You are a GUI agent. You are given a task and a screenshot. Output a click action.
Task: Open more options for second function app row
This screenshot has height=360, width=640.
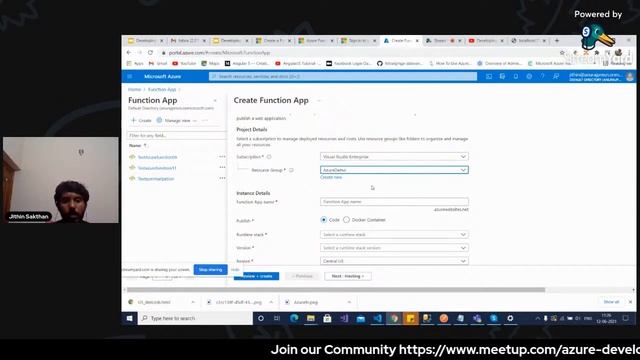(x=222, y=167)
